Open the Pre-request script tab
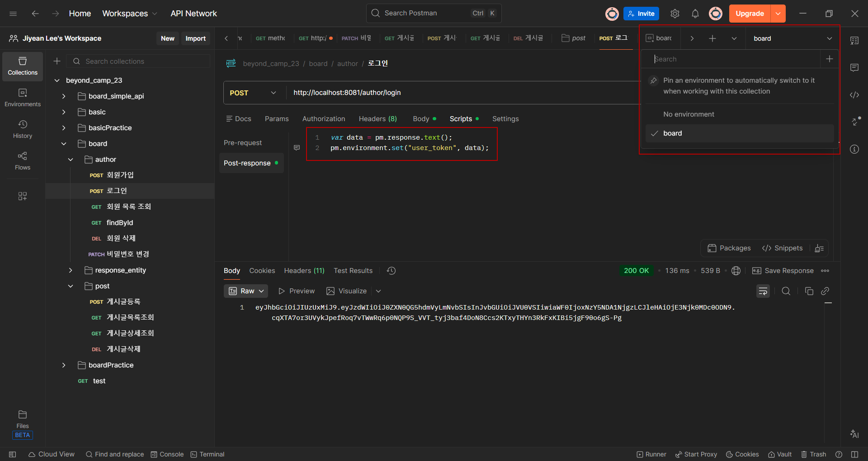Viewport: 868px width, 461px height. (x=243, y=143)
